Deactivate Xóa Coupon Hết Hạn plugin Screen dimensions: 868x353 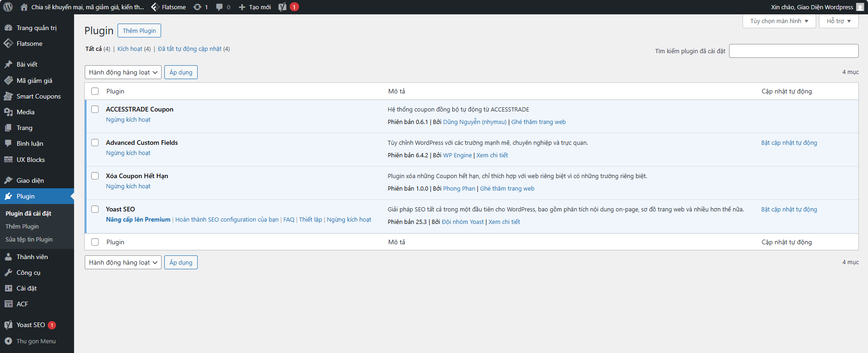click(x=128, y=186)
